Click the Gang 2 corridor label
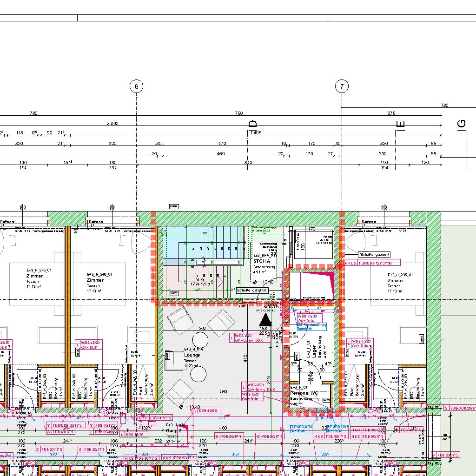Viewport: 476px width, 476px height. pos(173,431)
